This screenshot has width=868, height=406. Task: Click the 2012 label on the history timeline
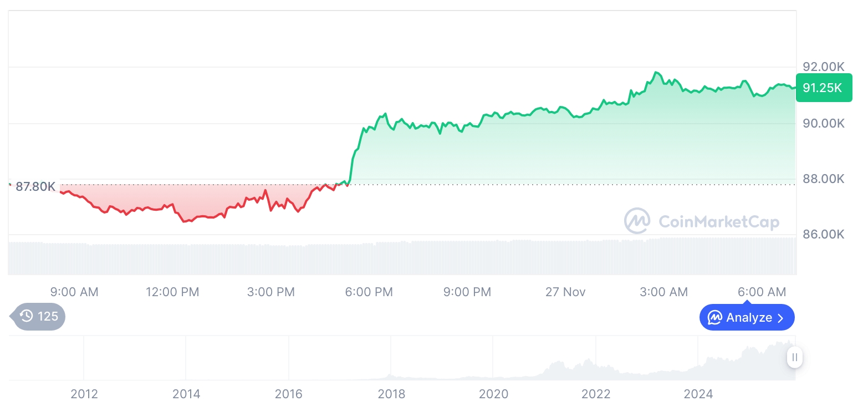point(84,394)
